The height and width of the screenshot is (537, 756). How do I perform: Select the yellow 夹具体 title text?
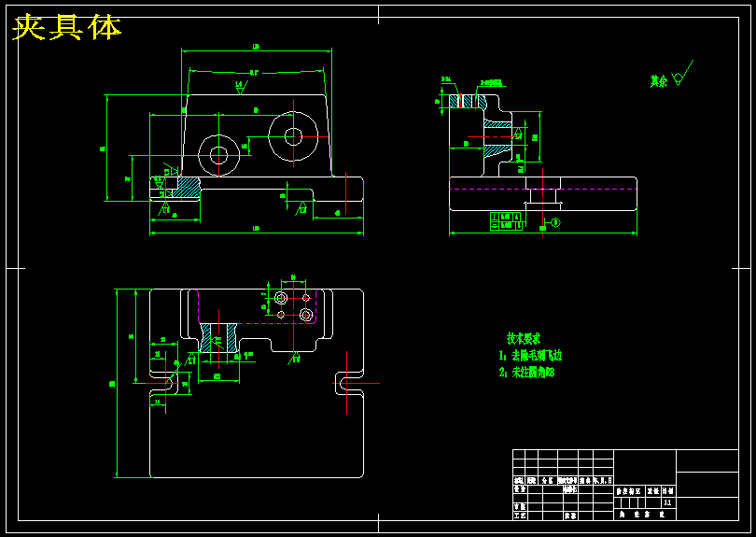66,27
